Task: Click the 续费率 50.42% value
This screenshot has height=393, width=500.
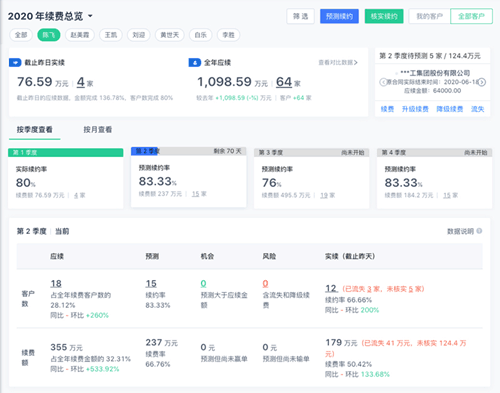Action: coord(348,364)
